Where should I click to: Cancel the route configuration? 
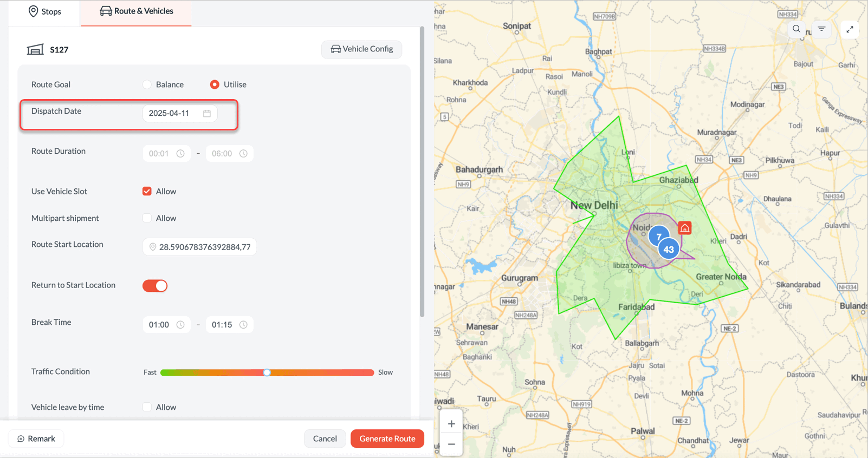pos(325,439)
